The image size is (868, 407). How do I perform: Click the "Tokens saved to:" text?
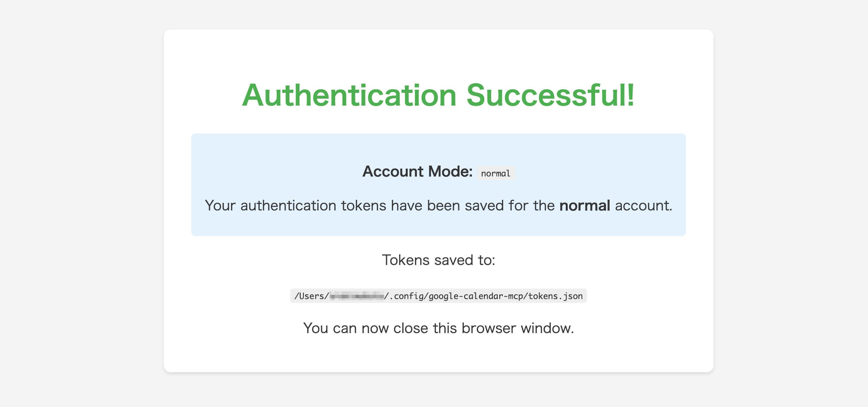coord(438,260)
